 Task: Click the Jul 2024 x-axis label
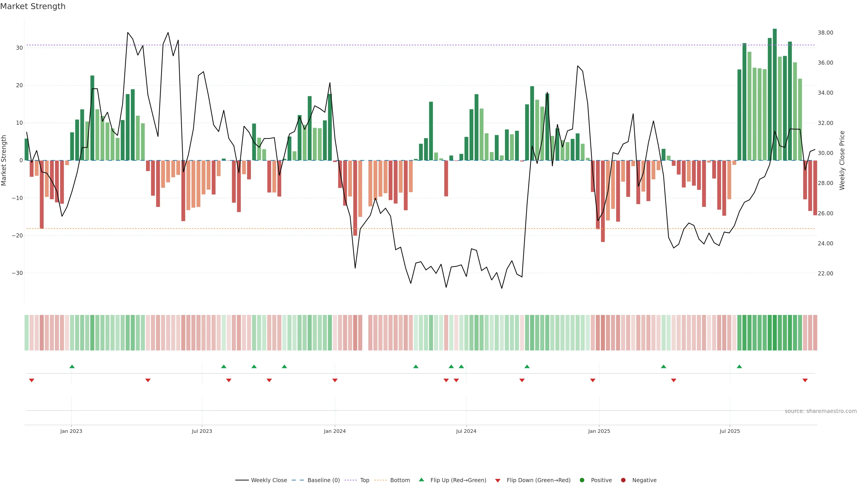(466, 431)
